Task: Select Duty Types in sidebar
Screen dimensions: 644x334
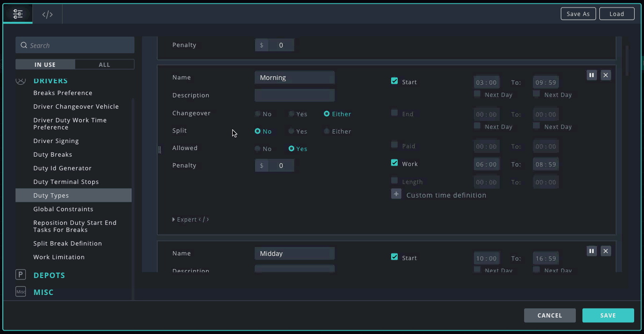Action: click(73, 195)
